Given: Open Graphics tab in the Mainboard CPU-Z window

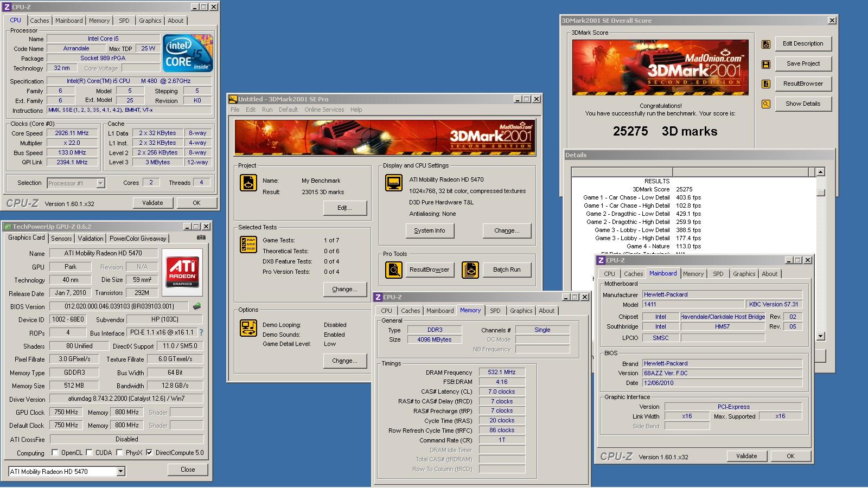Looking at the screenshot, I should [x=744, y=274].
